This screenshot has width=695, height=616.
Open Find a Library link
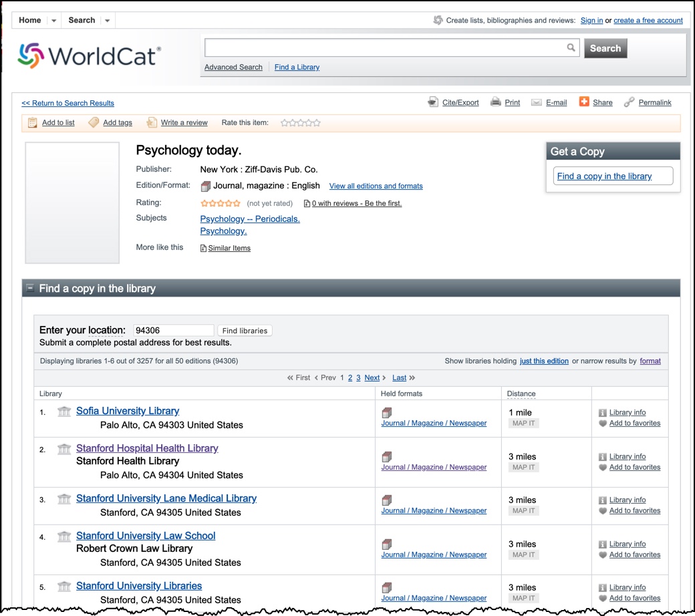tap(297, 67)
